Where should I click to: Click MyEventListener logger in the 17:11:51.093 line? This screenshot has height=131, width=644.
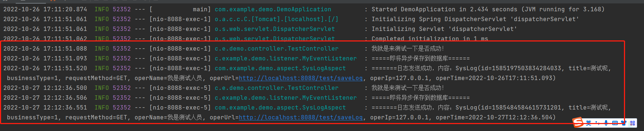(x=286, y=58)
